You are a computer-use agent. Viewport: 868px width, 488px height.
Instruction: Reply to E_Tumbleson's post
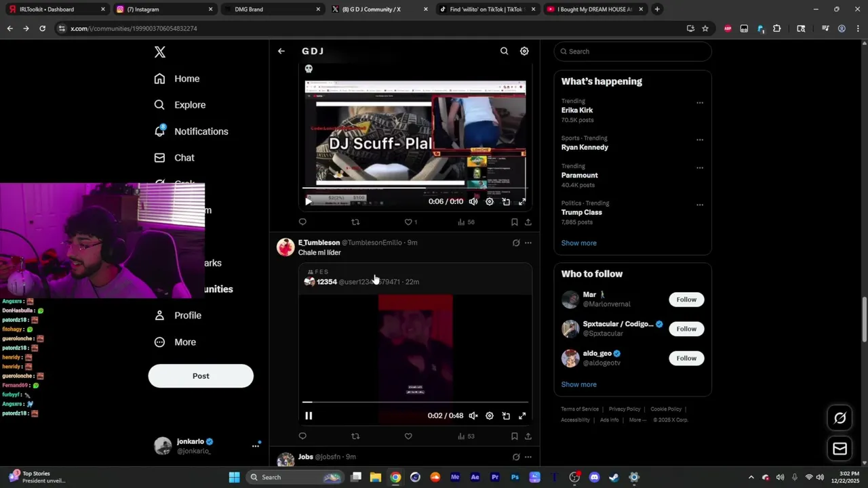click(x=302, y=436)
